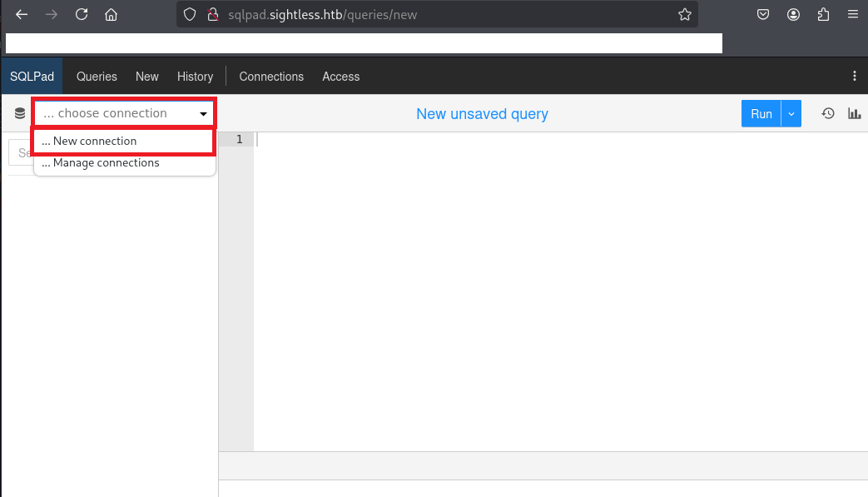Click the New unsaved query title
The image size is (868, 497).
click(482, 114)
